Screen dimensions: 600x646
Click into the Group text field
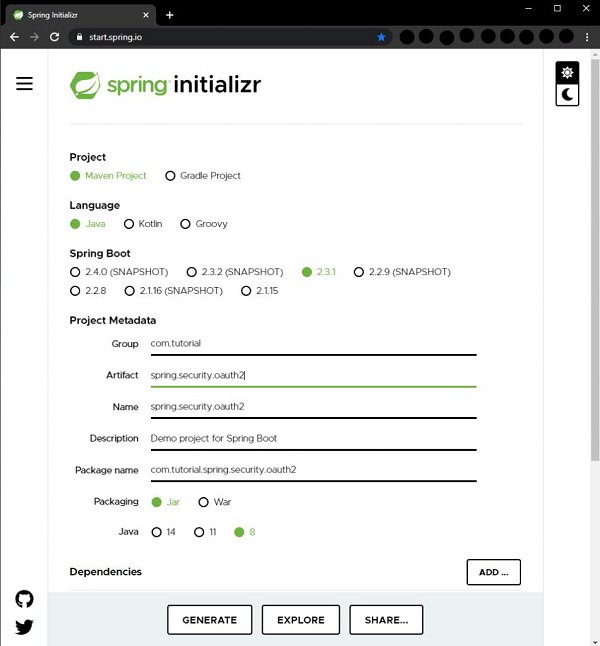312,343
